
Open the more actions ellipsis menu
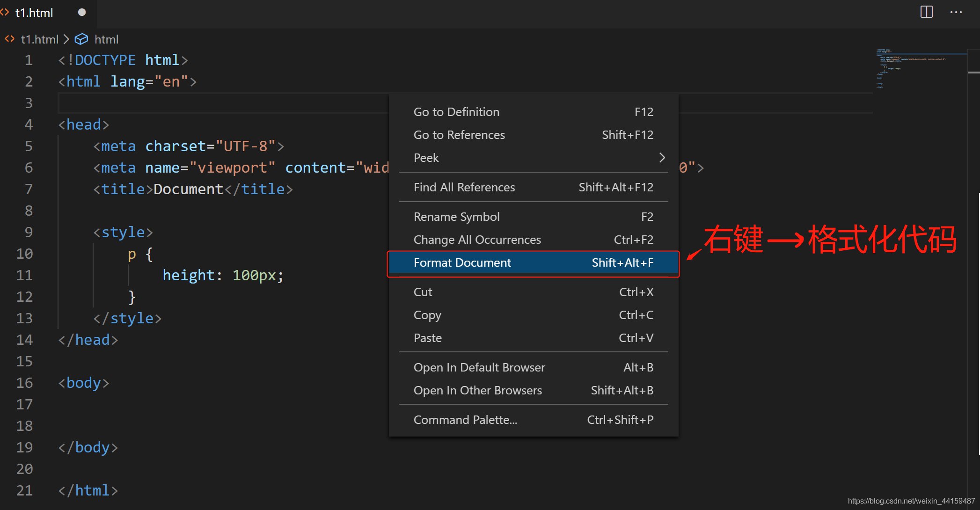point(956,12)
